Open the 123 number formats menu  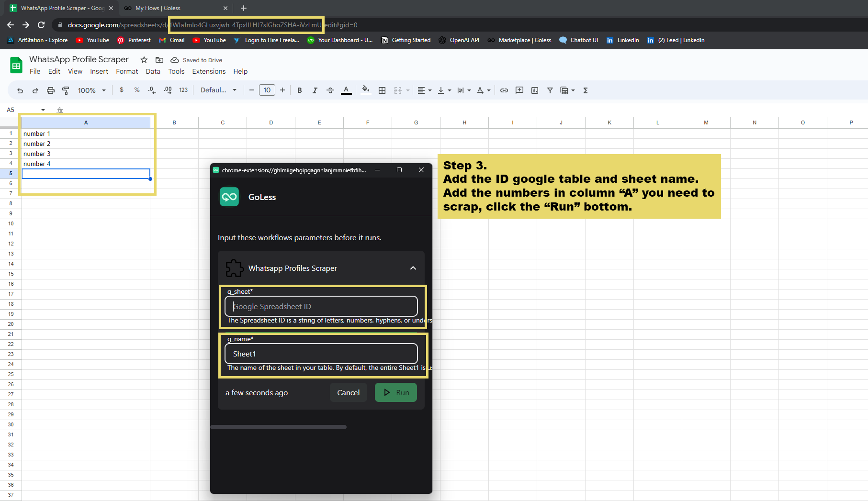(x=183, y=90)
